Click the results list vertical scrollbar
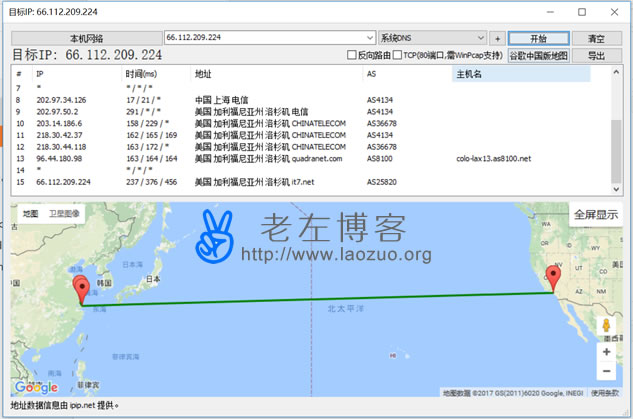633x419 pixels. [616, 130]
